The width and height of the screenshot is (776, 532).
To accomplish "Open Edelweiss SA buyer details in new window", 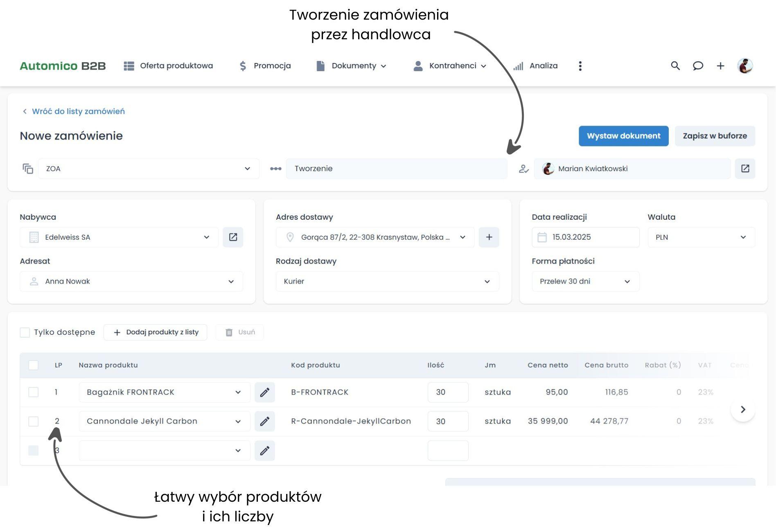I will [233, 237].
